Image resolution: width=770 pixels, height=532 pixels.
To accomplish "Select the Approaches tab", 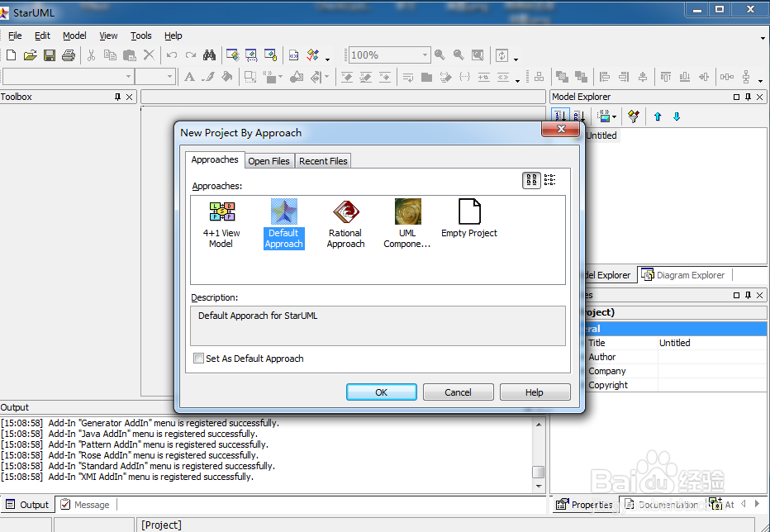I will [x=215, y=159].
